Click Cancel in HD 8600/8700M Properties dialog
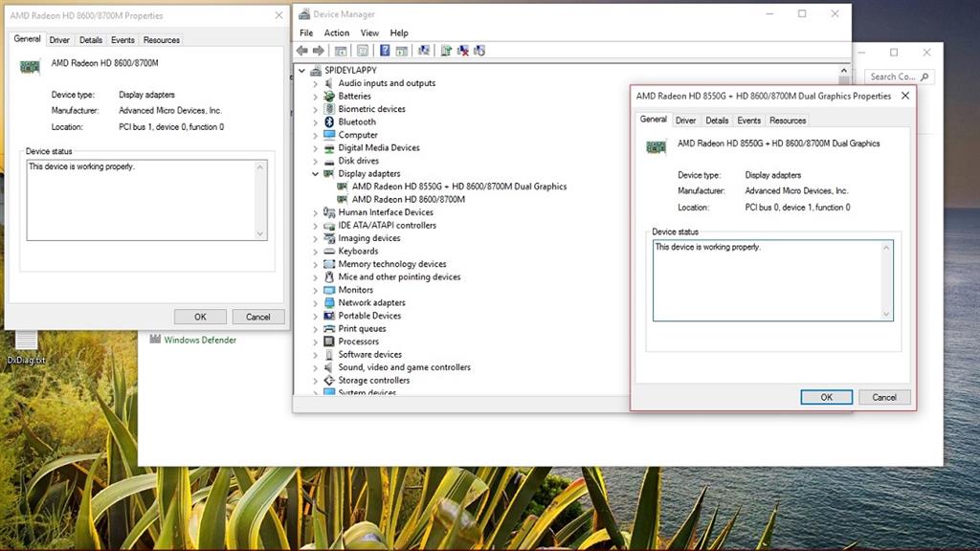Screen dimensions: 980x551 (258, 317)
